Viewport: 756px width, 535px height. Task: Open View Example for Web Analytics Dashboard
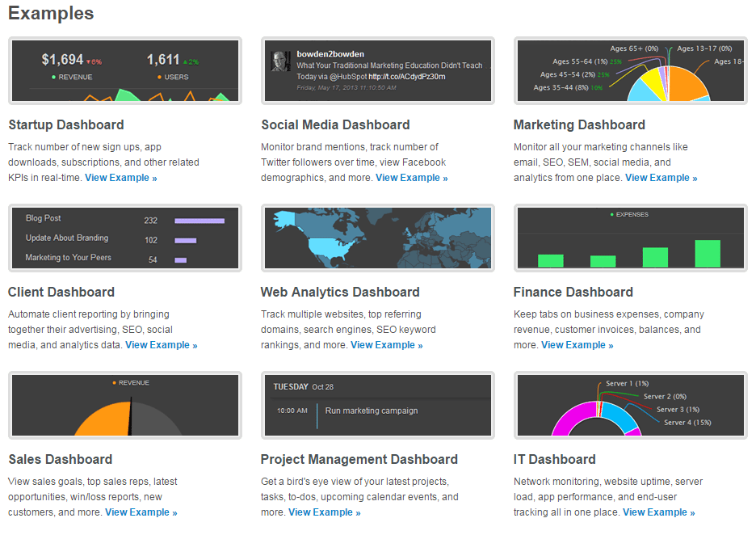[386, 345]
